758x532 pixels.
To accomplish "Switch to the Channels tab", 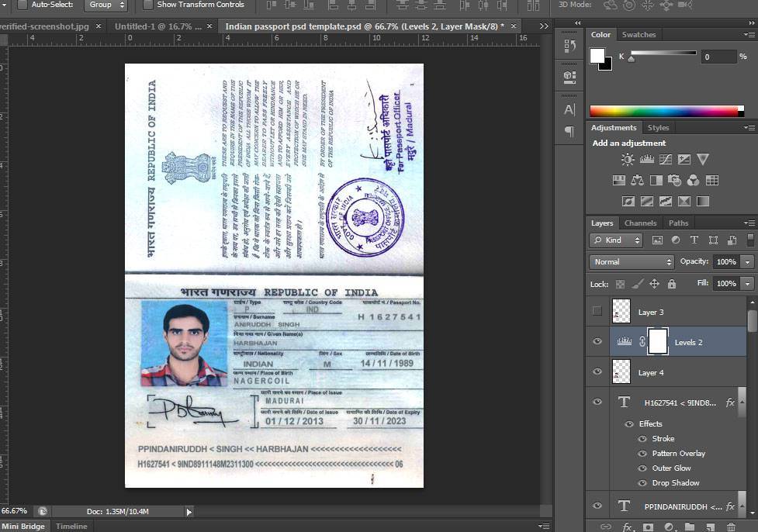I will (x=640, y=223).
